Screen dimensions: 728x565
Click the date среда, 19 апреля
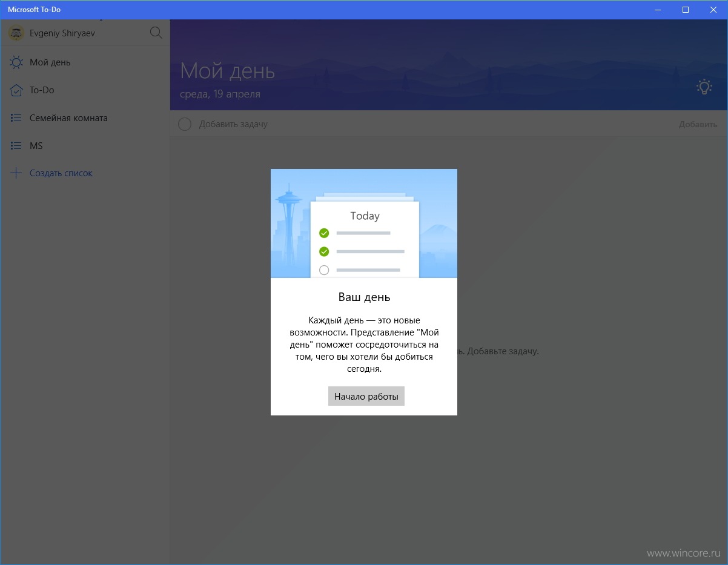(x=220, y=94)
